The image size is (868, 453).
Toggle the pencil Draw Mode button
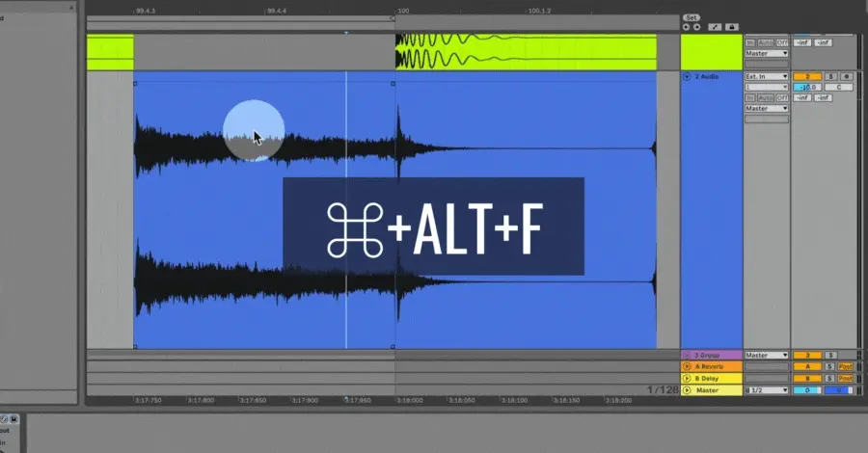coord(715,27)
